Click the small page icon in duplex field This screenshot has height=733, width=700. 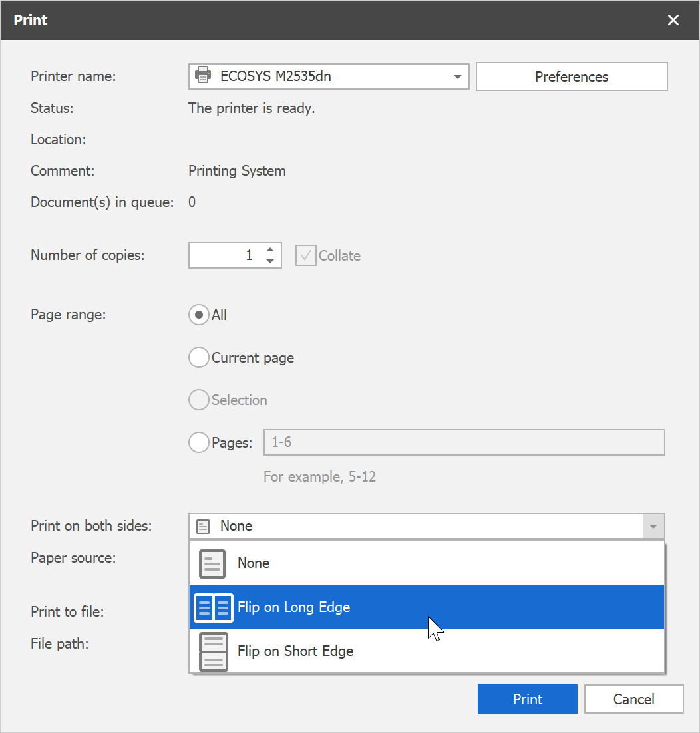[x=204, y=526]
